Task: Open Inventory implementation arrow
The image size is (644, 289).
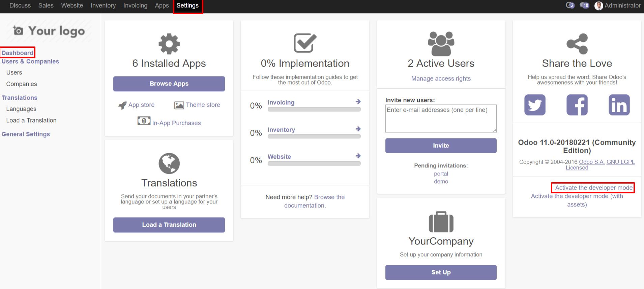Action: [358, 129]
